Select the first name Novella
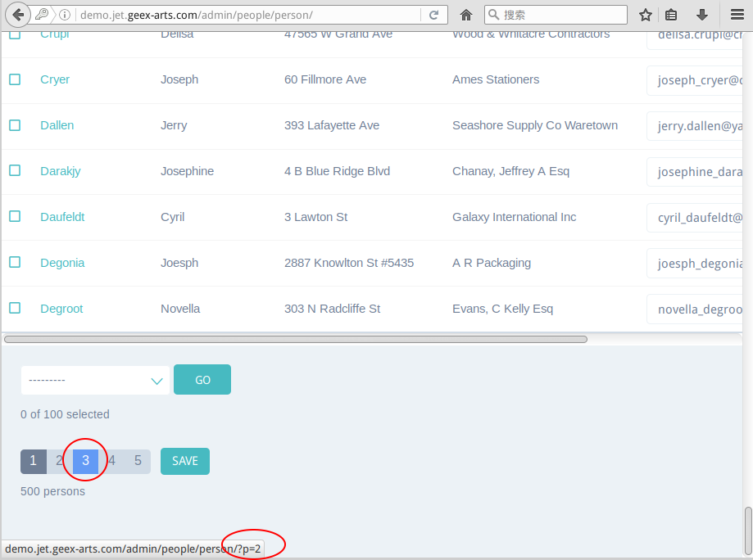The height and width of the screenshot is (560, 753). click(180, 309)
